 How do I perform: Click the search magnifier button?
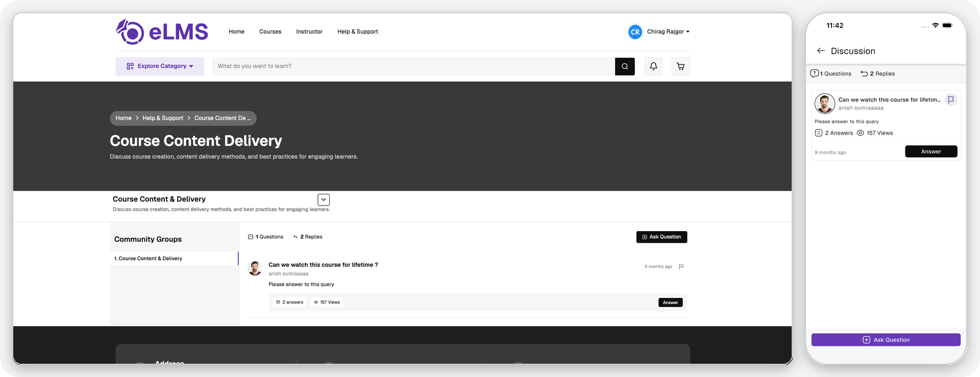[x=625, y=66]
